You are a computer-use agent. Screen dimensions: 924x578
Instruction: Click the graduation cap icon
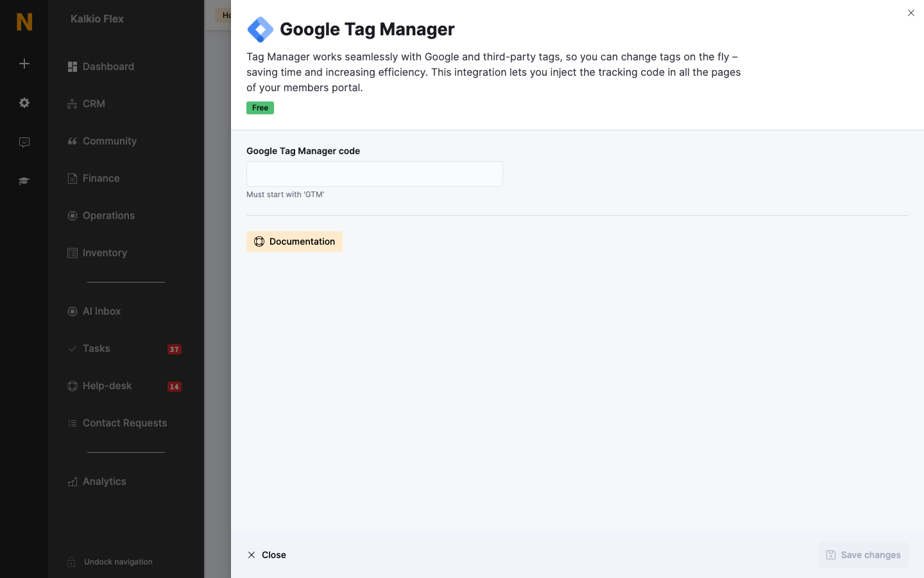[x=24, y=181]
